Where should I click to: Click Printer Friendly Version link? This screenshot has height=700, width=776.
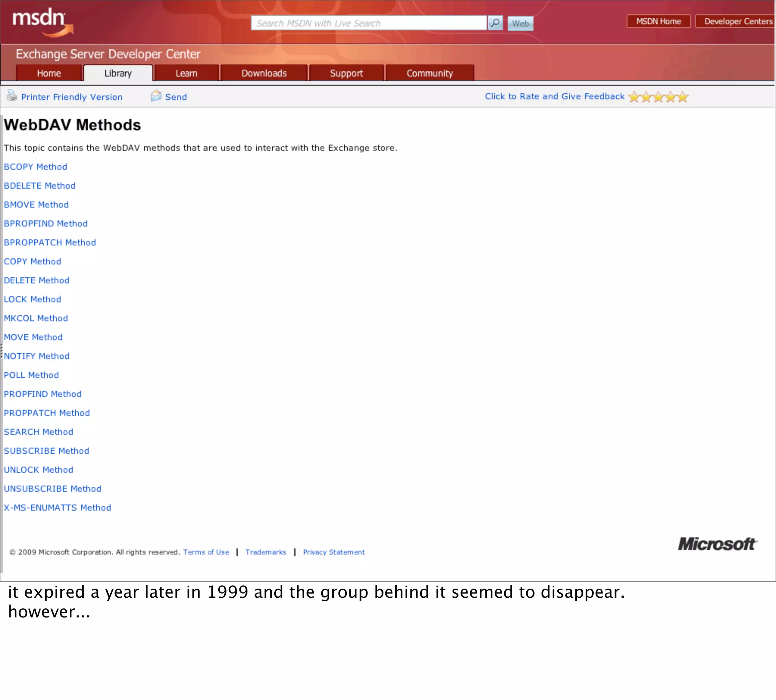pos(72,97)
